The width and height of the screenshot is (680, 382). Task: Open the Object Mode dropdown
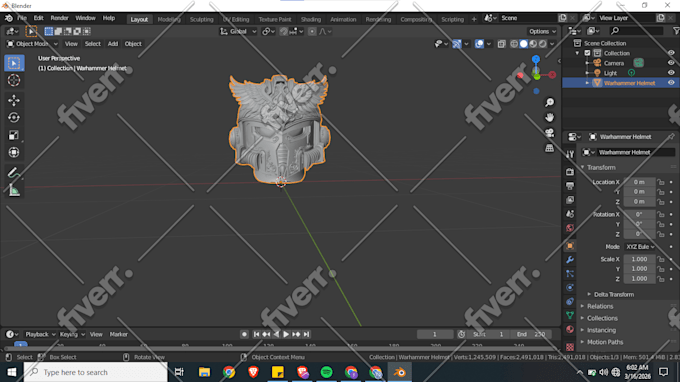pos(32,44)
